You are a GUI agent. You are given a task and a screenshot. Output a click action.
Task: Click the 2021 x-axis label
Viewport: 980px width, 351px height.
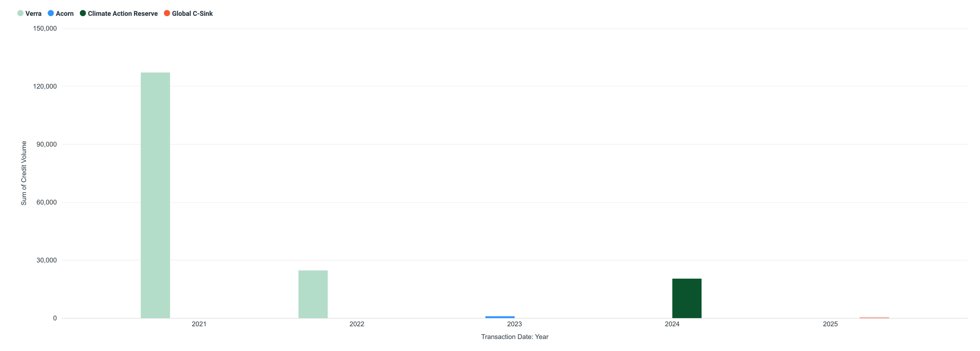coord(199,324)
